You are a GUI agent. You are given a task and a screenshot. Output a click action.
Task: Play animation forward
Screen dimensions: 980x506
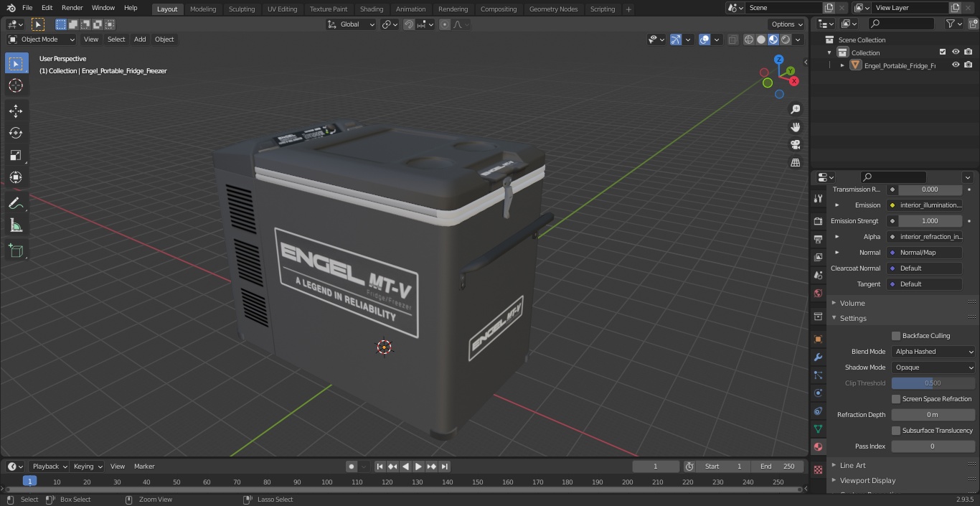click(x=418, y=467)
